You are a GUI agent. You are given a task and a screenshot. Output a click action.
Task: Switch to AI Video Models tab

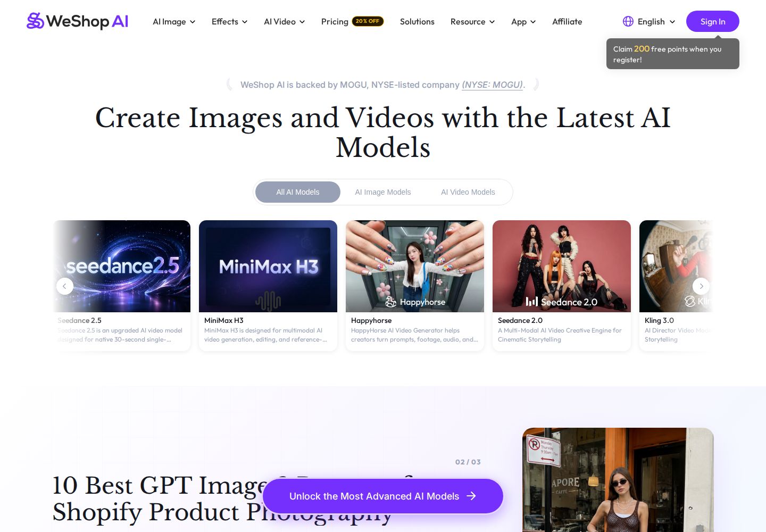(468, 192)
